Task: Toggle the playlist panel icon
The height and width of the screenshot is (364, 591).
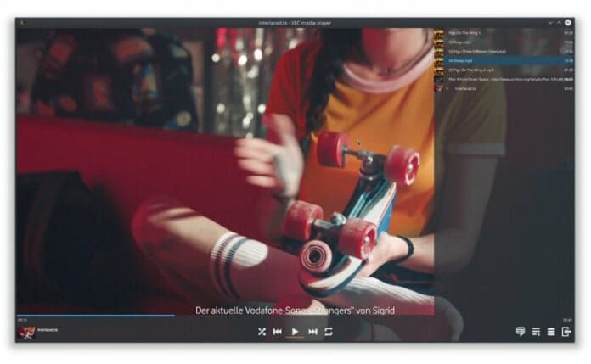Action: [536, 332]
